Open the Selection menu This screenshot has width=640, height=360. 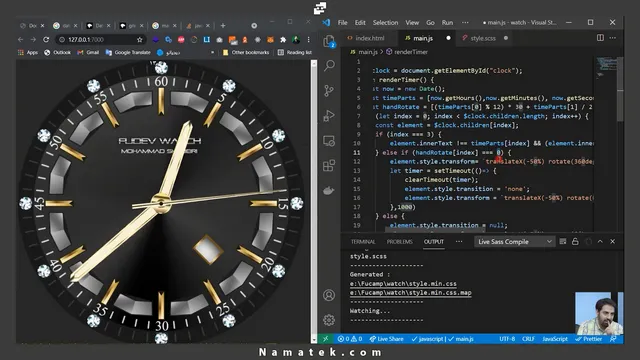(x=385, y=22)
